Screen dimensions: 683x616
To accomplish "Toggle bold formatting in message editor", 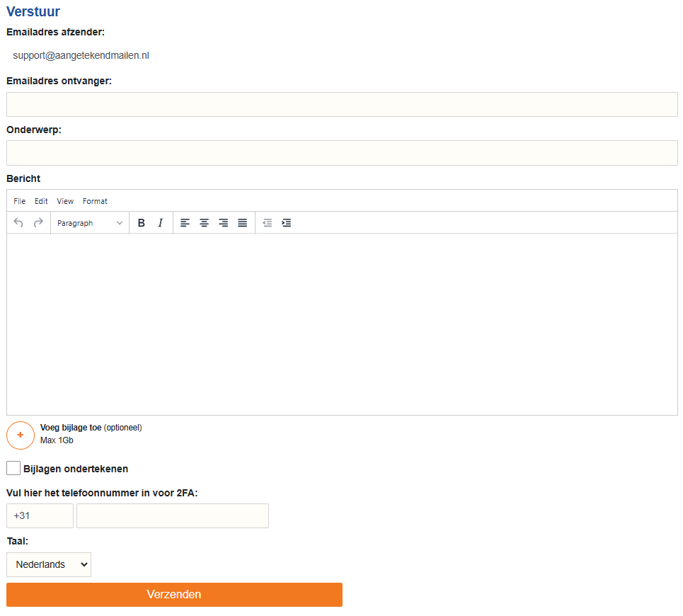I will point(141,223).
